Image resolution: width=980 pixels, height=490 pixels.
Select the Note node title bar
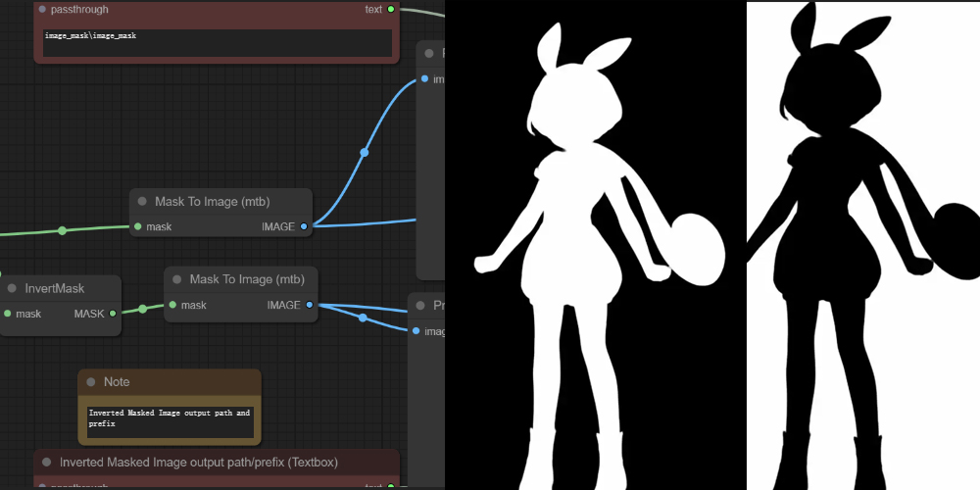170,382
